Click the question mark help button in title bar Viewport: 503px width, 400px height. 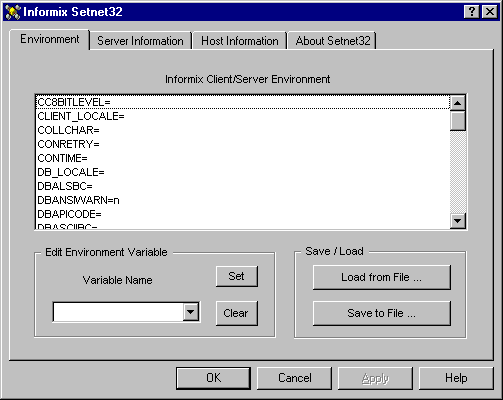[471, 12]
